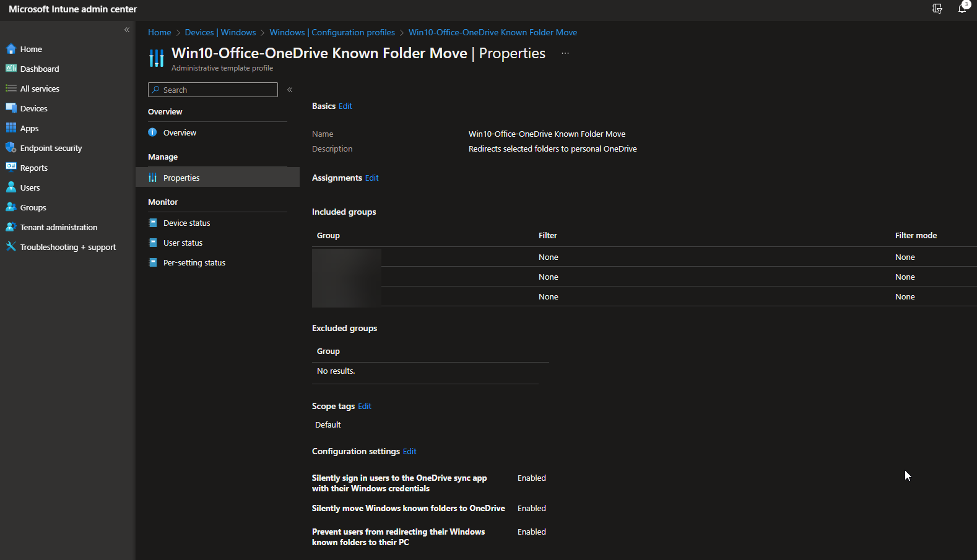Screen dimensions: 977x560
Task: Collapse the main left navigation pane
Action: (127, 30)
